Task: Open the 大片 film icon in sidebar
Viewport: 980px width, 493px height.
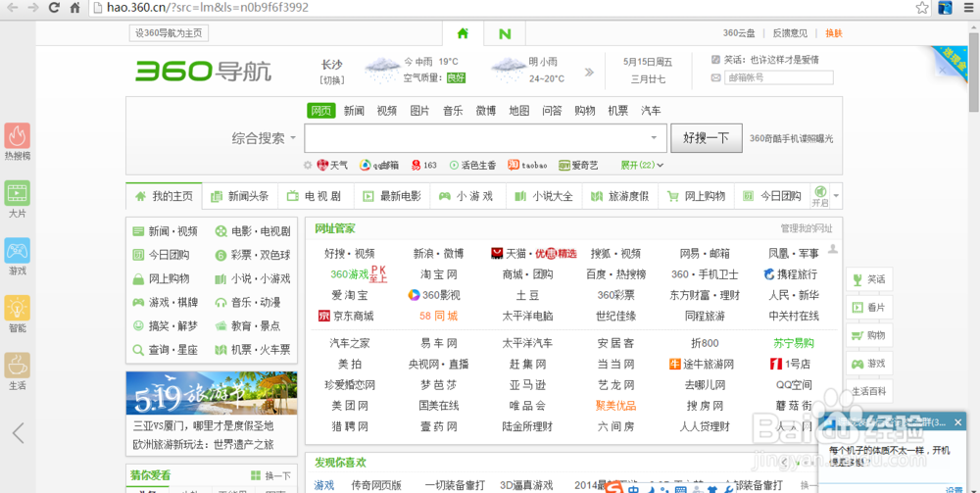Action: pyautogui.click(x=18, y=193)
